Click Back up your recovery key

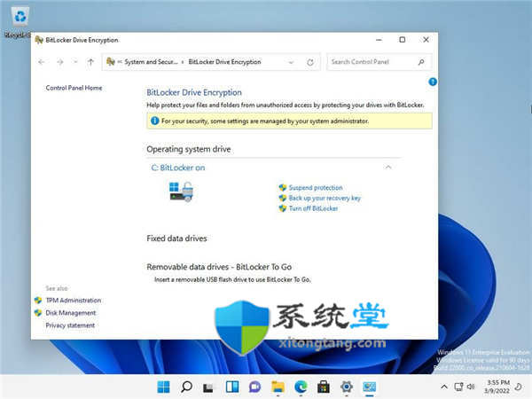point(325,198)
